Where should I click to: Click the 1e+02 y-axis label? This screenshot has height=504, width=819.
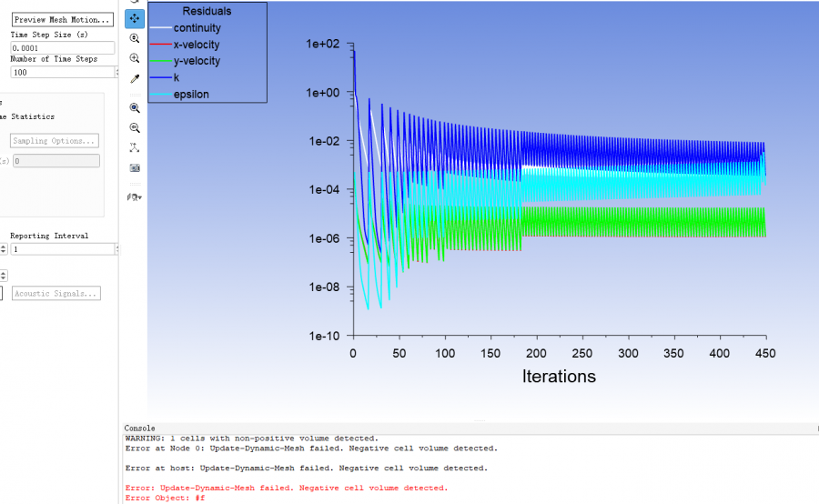point(323,44)
